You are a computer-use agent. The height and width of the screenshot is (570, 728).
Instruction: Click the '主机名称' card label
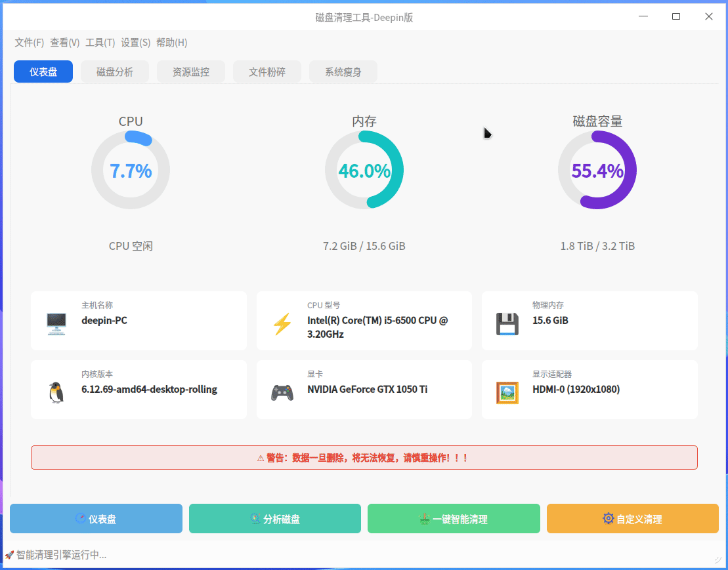(97, 305)
